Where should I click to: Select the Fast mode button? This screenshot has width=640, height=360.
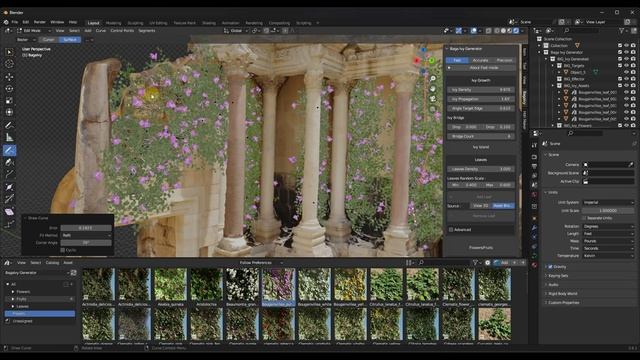(x=457, y=60)
